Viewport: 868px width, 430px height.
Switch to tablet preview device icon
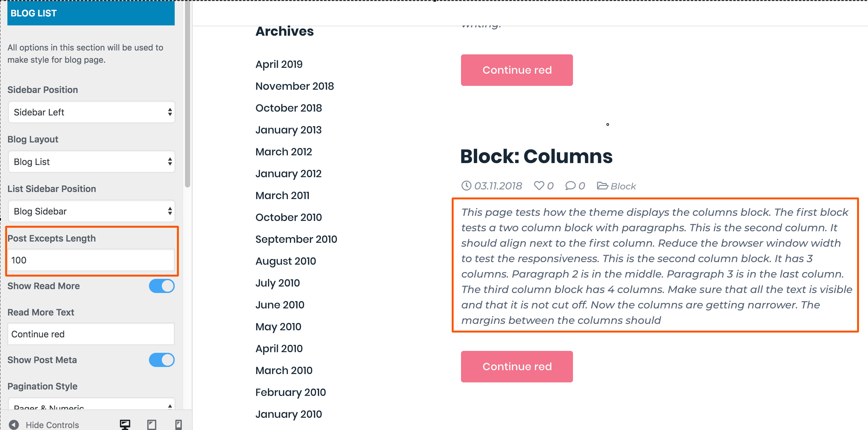[152, 424]
